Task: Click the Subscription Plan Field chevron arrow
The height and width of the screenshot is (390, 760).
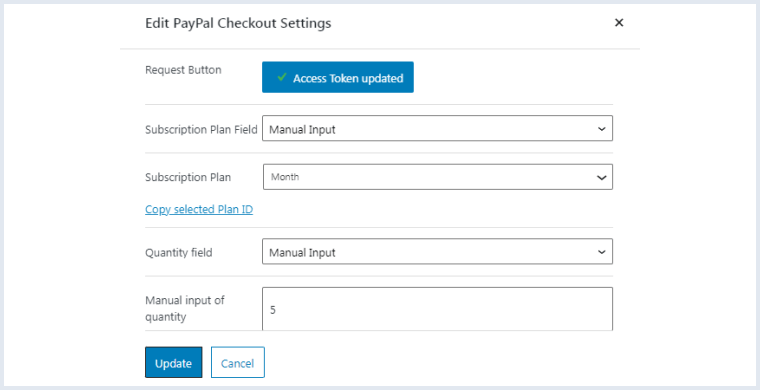Action: coord(602,129)
